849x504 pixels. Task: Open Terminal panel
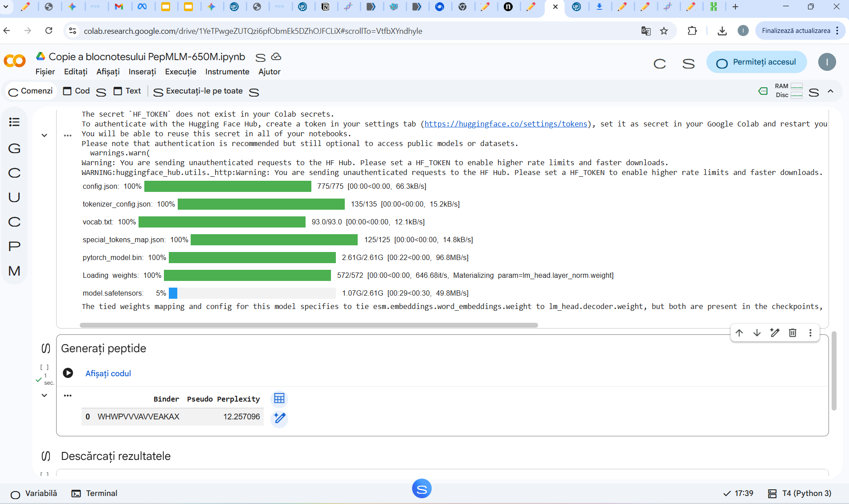95,493
